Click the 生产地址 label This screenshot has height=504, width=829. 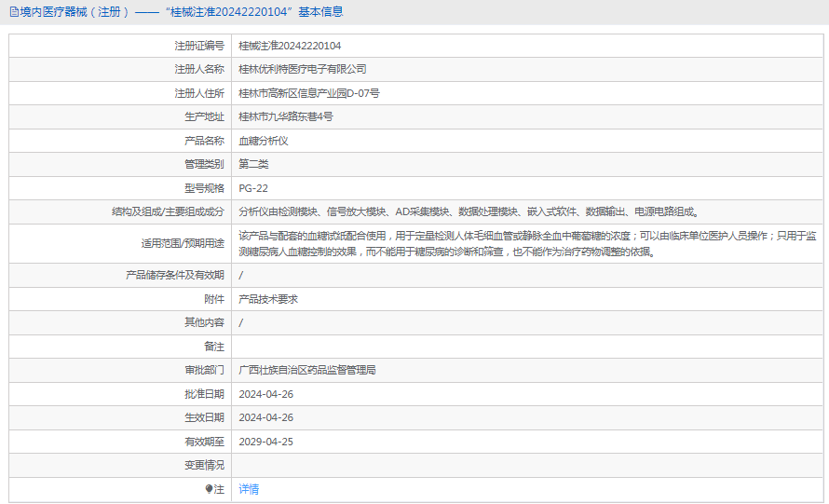[204, 116]
